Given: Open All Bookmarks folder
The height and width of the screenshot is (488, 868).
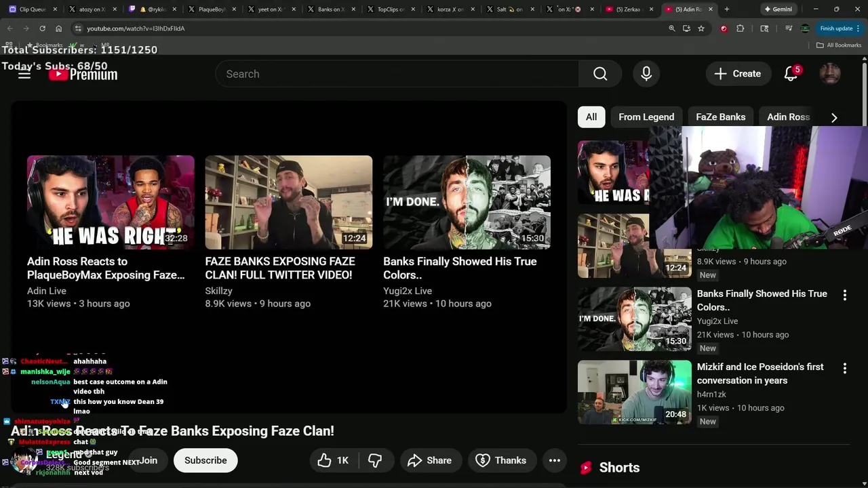Looking at the screenshot, I should tap(839, 45).
